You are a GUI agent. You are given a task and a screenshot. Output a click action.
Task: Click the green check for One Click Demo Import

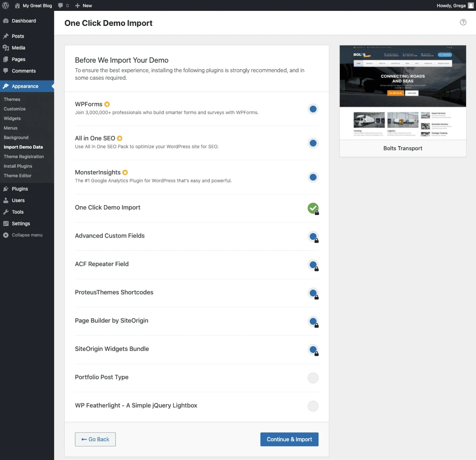pos(313,208)
